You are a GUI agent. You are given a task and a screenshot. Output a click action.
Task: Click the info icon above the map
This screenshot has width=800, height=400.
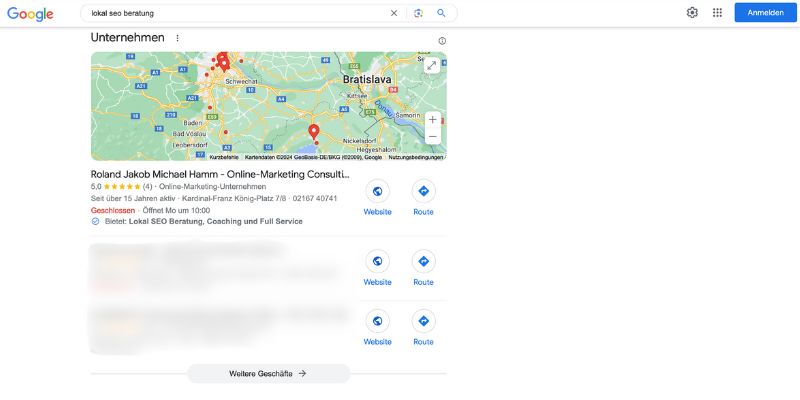tap(442, 41)
